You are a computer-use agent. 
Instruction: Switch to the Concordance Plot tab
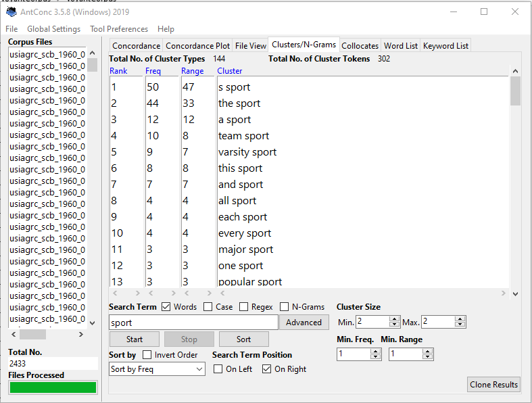pyautogui.click(x=198, y=46)
